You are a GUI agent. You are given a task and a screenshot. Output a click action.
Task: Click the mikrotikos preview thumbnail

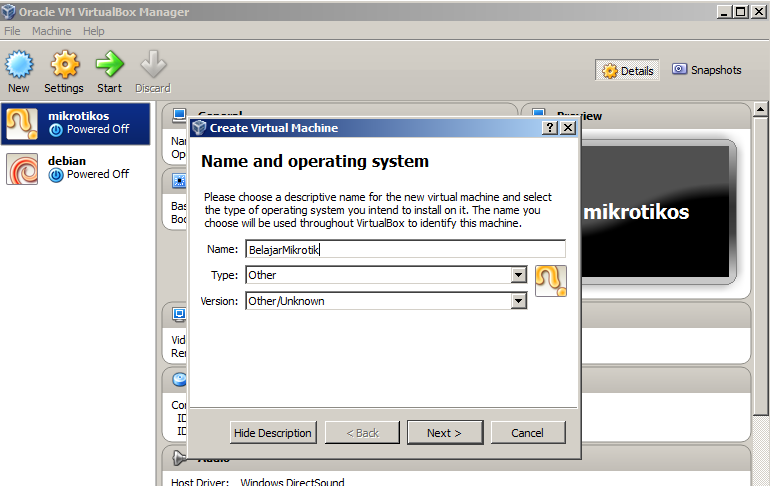tap(657, 212)
